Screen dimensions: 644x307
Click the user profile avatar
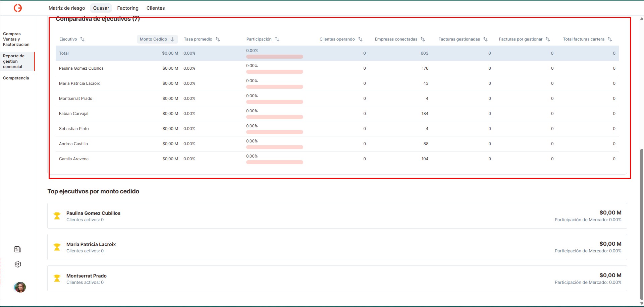point(20,287)
